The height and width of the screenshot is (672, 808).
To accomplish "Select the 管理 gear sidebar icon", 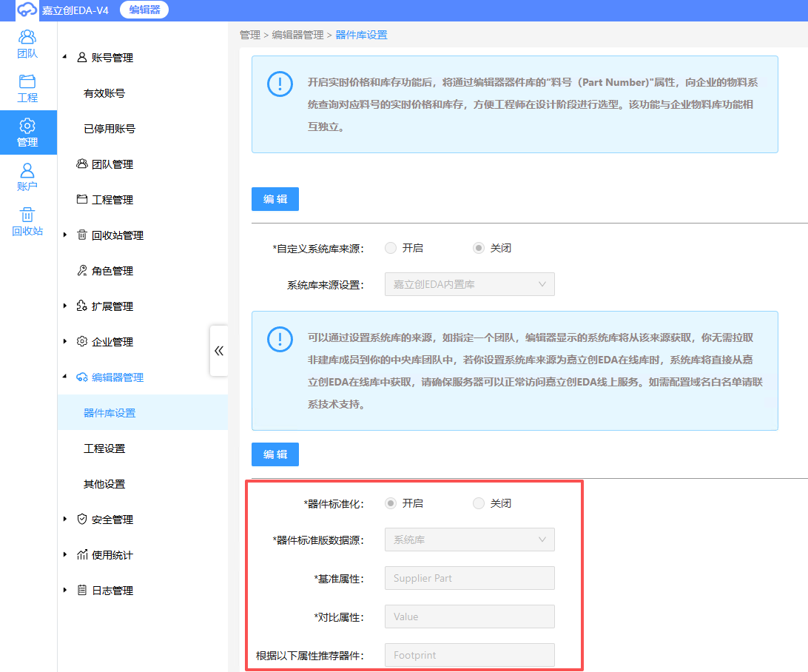I will 28,132.
